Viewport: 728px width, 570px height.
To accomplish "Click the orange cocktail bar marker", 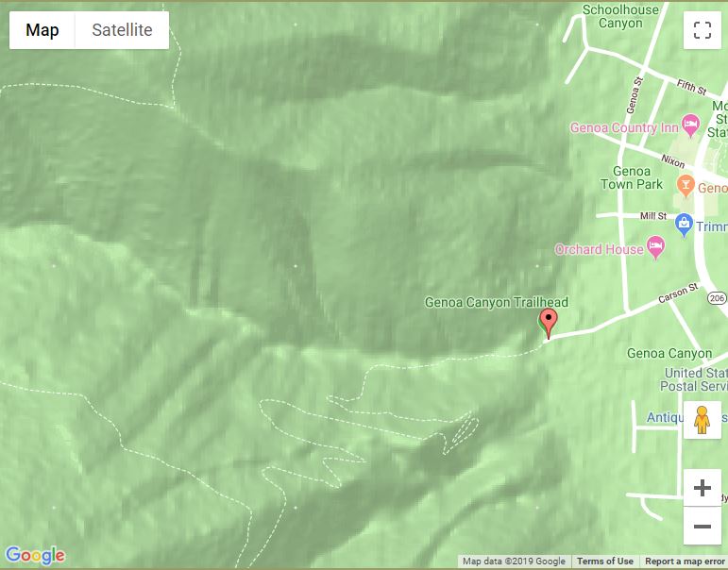I will [x=686, y=186].
